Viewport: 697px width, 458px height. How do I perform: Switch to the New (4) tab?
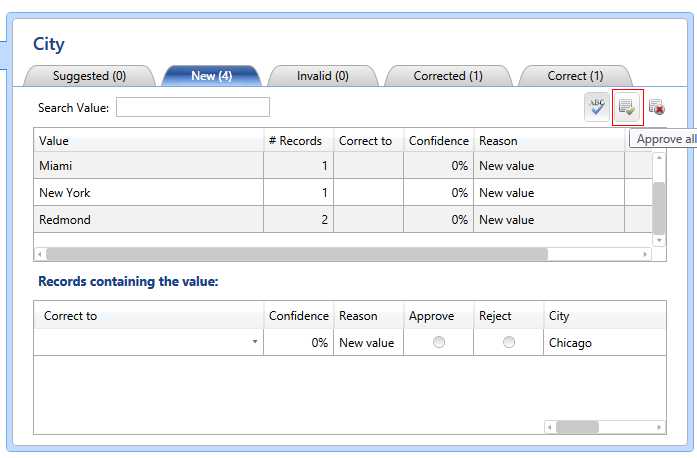(212, 76)
